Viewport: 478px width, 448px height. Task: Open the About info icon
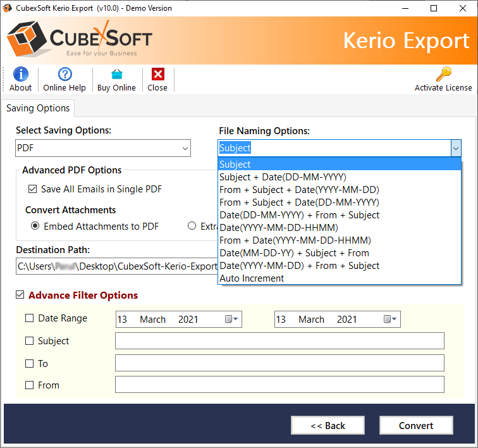pos(20,74)
